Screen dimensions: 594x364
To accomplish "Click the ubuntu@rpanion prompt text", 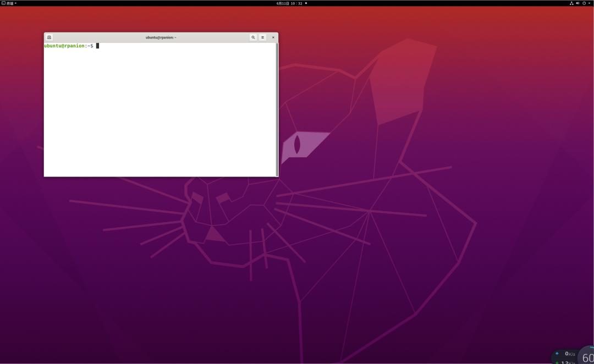I will [x=64, y=46].
